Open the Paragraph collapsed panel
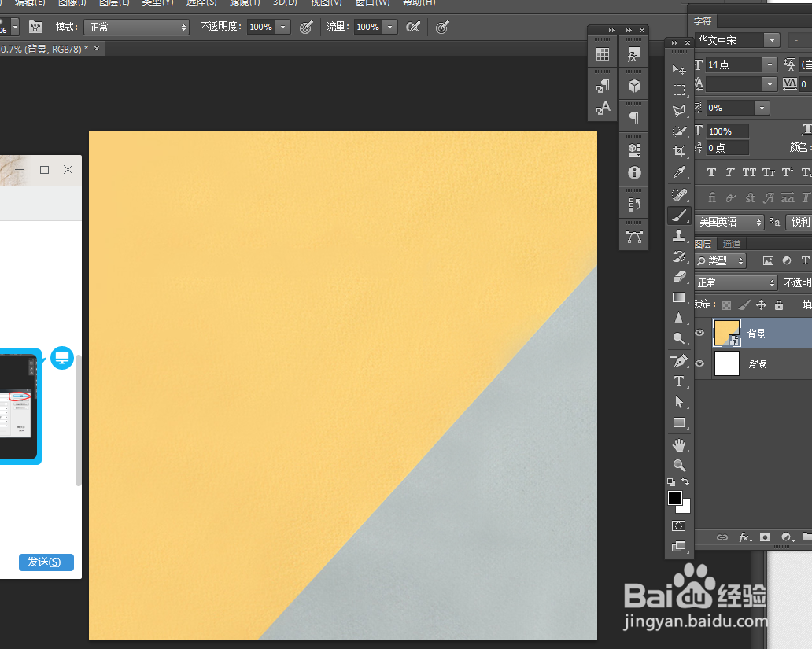The image size is (812, 649). tap(634, 119)
